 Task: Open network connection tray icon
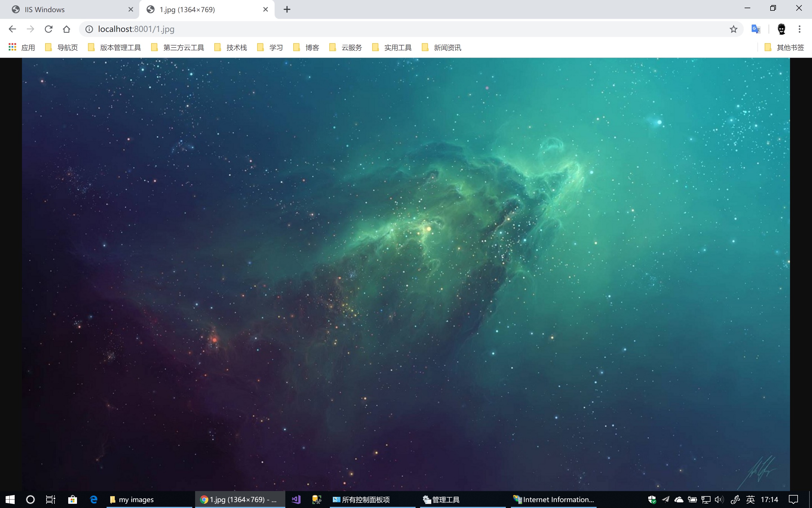pyautogui.click(x=706, y=500)
